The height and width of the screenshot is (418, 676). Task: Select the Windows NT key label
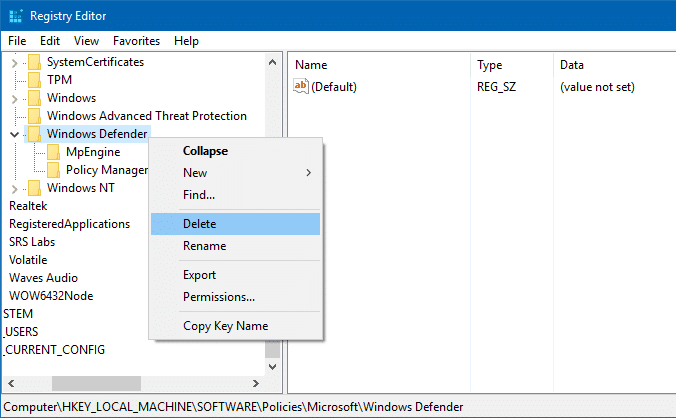tap(81, 188)
